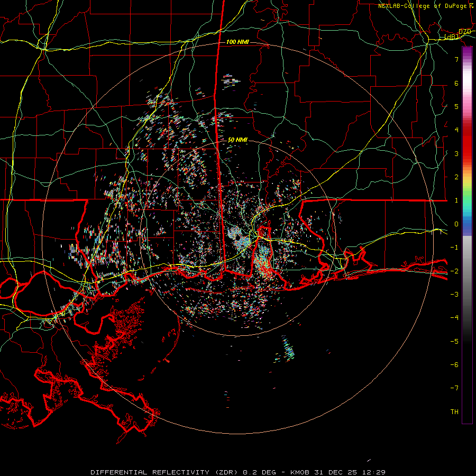
Task: Click the -1 label on the color scale
Action: pos(454,248)
